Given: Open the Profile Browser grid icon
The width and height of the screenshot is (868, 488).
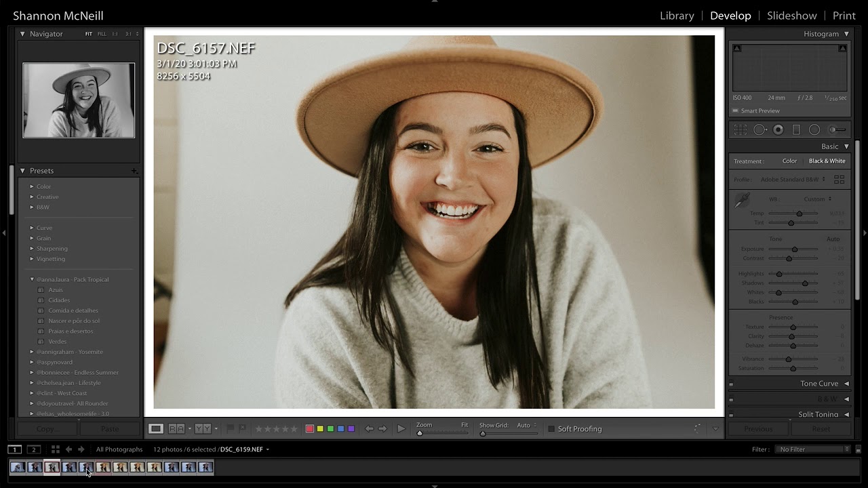Looking at the screenshot, I should point(839,180).
